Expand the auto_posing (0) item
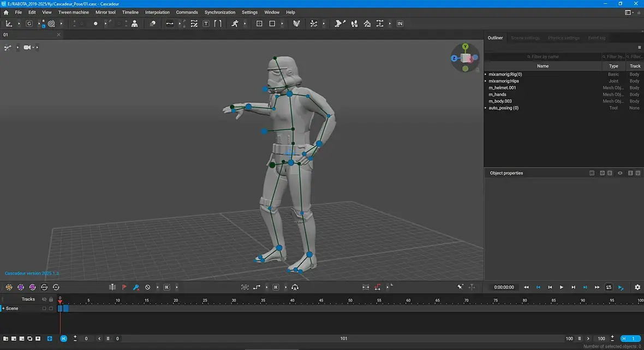 click(x=486, y=108)
